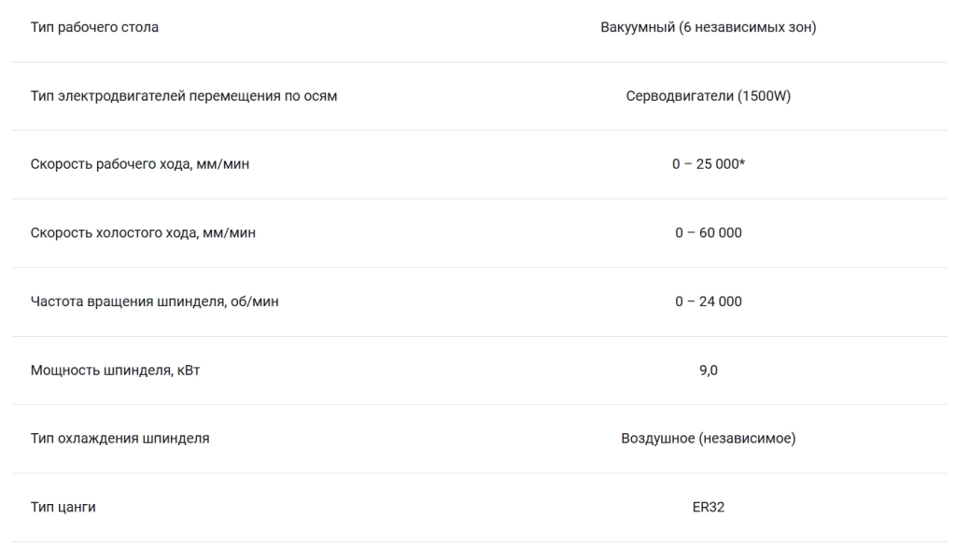Select the '9,0' spindle power value

click(x=708, y=371)
